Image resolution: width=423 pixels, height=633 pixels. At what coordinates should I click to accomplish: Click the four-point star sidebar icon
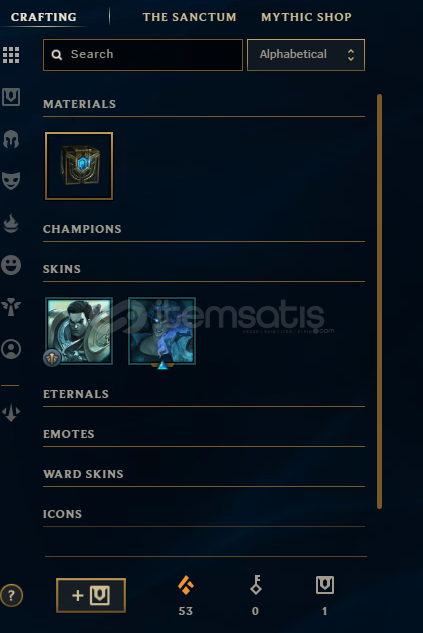(11, 413)
